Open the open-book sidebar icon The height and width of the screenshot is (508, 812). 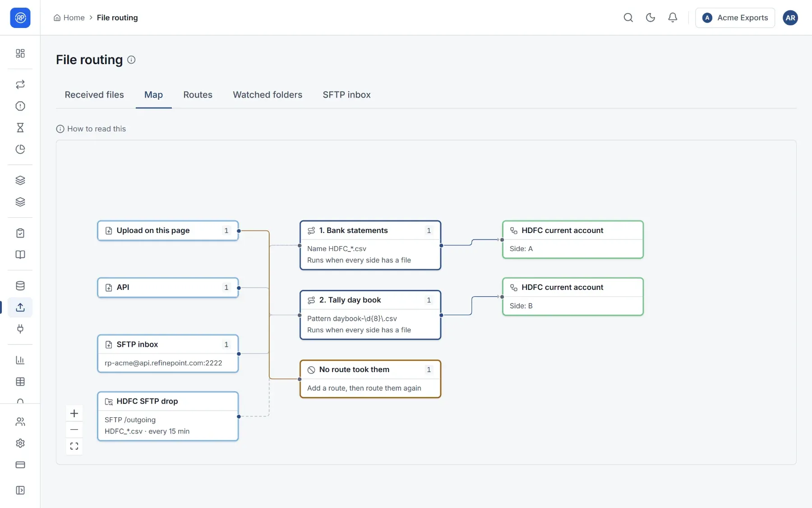click(20, 255)
